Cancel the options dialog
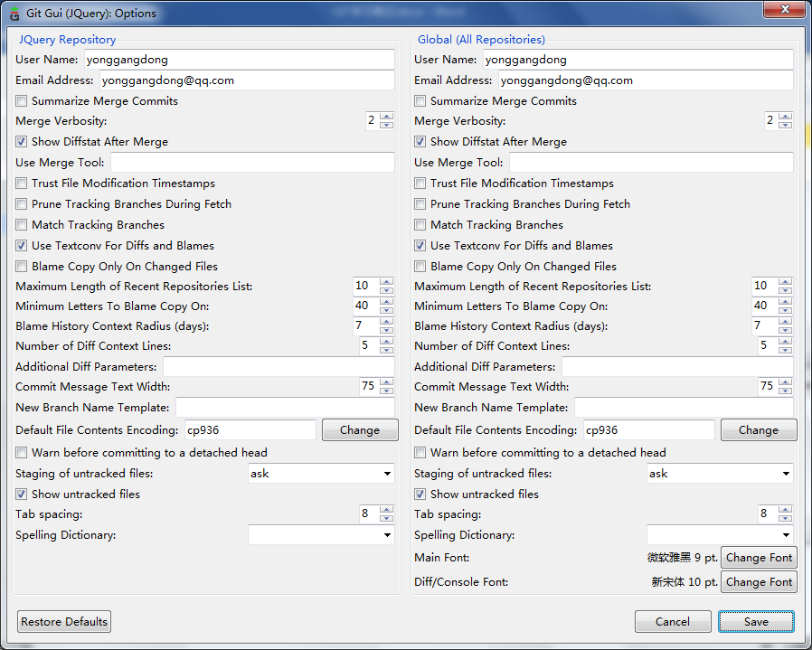Image resolution: width=812 pixels, height=650 pixels. click(x=673, y=621)
